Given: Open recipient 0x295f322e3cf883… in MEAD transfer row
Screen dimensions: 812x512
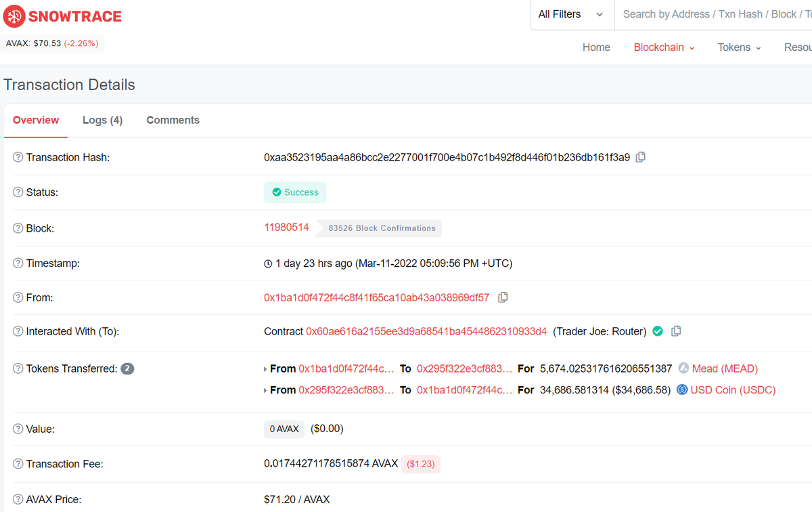Looking at the screenshot, I should 464,369.
